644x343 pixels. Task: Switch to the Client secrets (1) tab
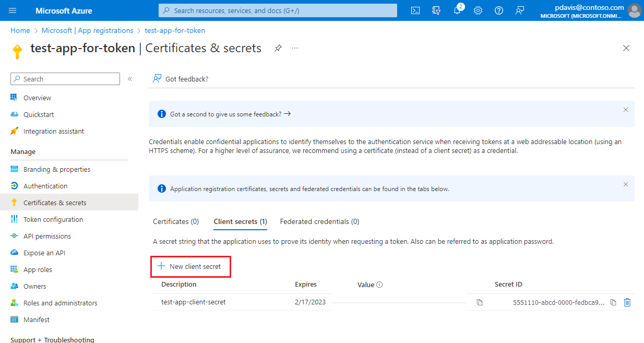pos(240,221)
